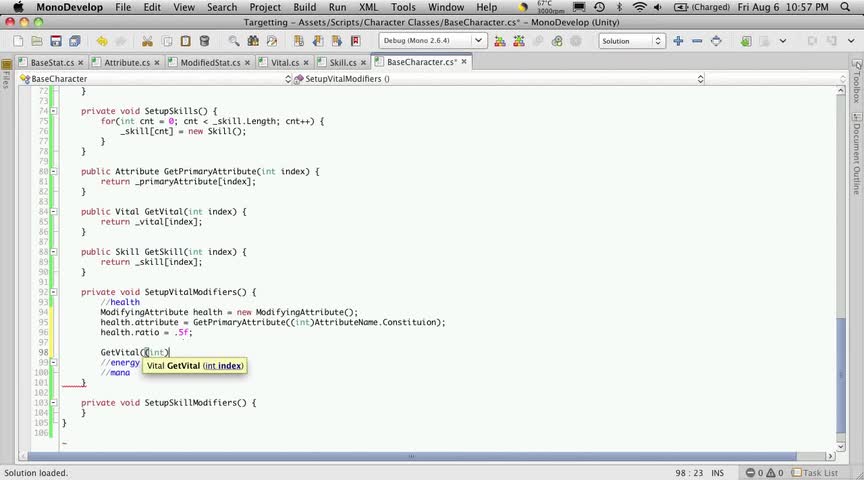Open the Spotlight search icon

tap(845, 7)
